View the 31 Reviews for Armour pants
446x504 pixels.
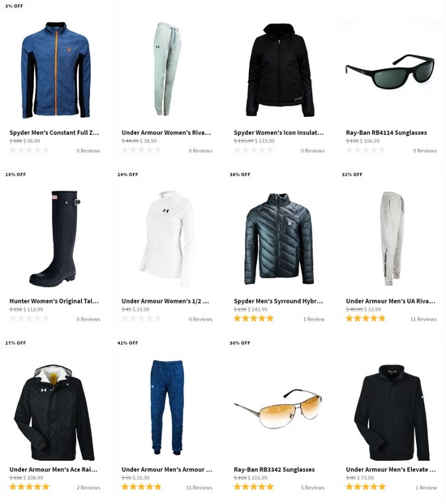coord(199,488)
